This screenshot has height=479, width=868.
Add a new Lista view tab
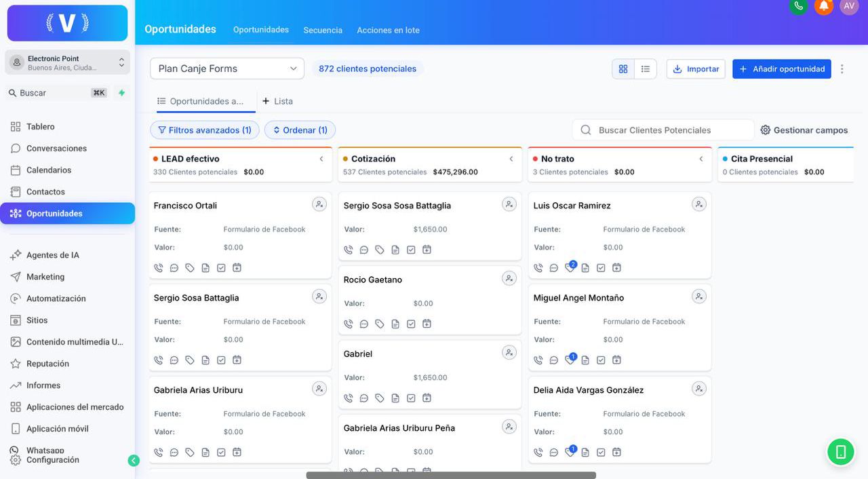point(277,101)
